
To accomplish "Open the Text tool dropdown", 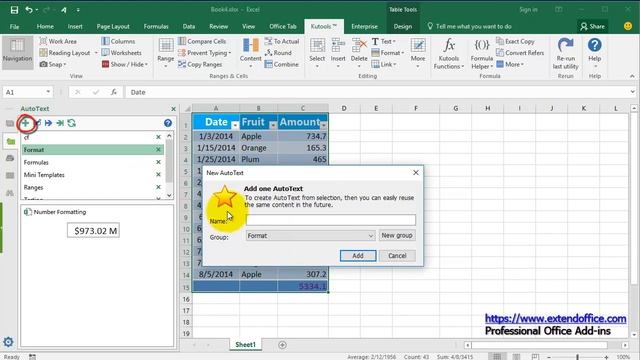I will pyautogui.click(x=384, y=41).
